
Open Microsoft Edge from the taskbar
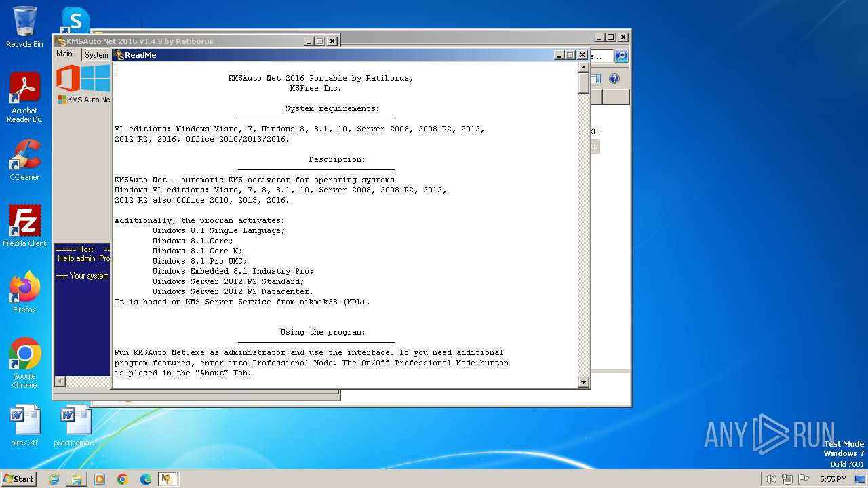(146, 479)
